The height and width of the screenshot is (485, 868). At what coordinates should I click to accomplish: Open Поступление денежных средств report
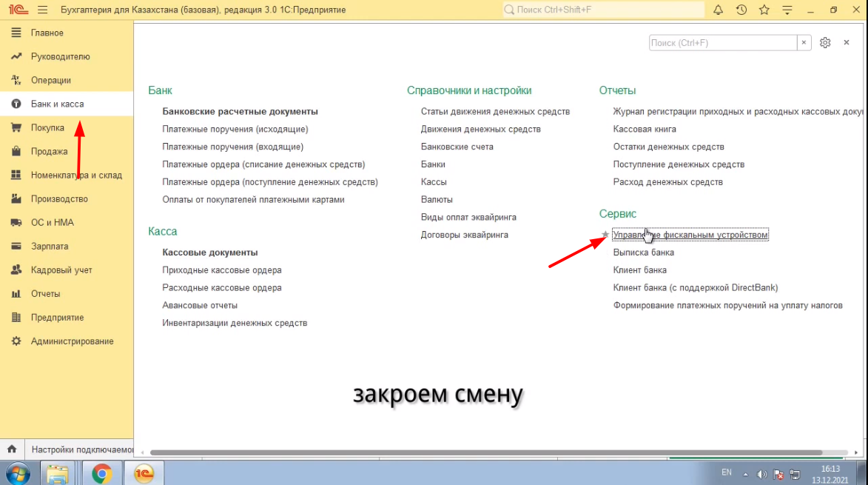(679, 164)
